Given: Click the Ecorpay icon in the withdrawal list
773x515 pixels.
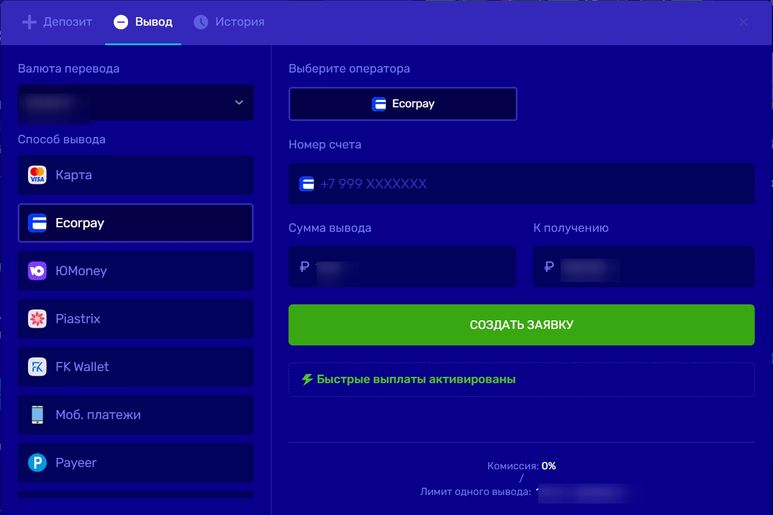Looking at the screenshot, I should [37, 223].
